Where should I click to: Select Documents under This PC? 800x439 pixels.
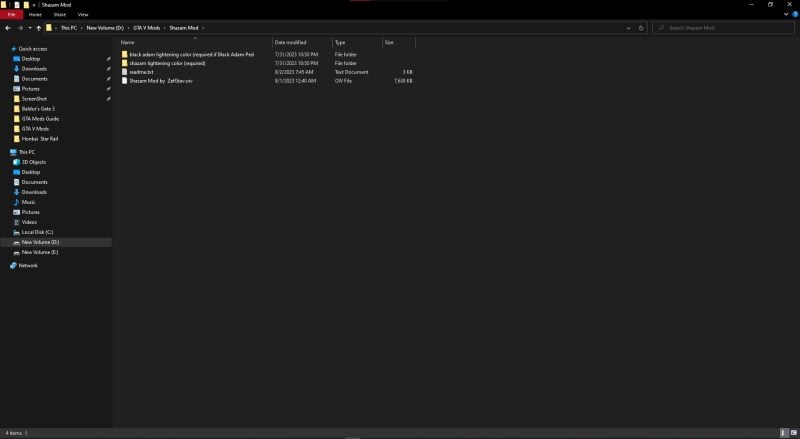tap(34, 182)
